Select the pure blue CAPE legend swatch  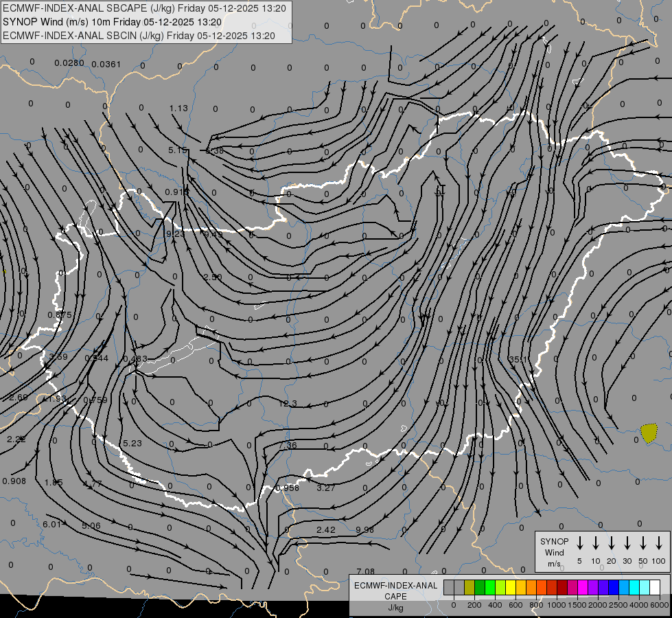point(613,588)
